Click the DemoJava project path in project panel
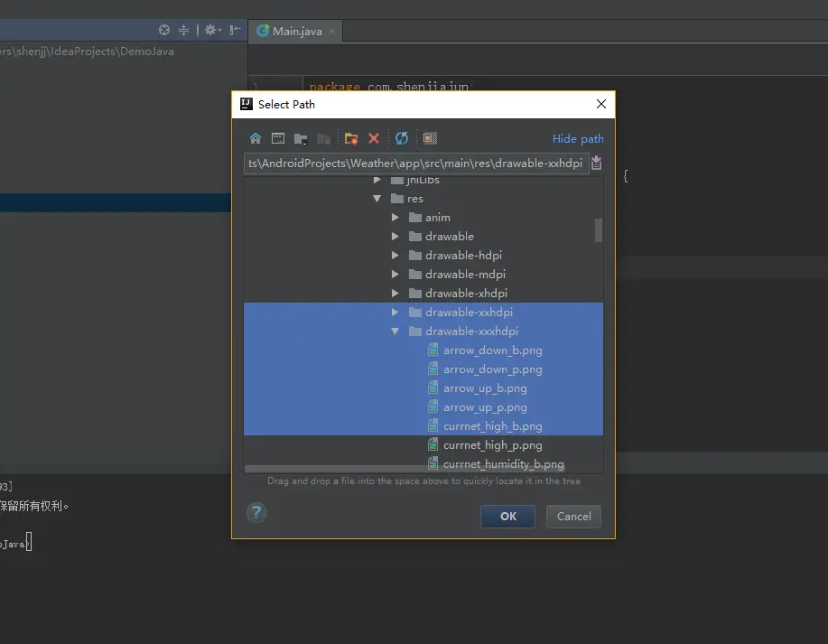This screenshot has width=828, height=644. (87, 51)
